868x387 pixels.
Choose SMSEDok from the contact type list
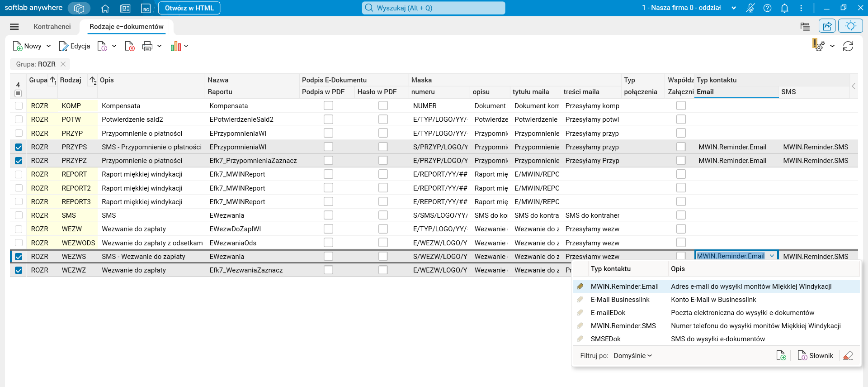(716, 339)
